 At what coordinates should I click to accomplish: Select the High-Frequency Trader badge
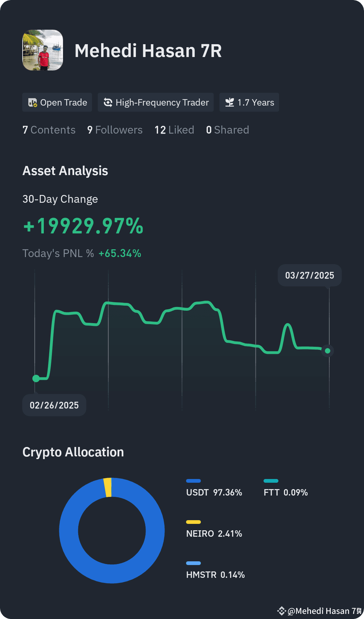[156, 102]
